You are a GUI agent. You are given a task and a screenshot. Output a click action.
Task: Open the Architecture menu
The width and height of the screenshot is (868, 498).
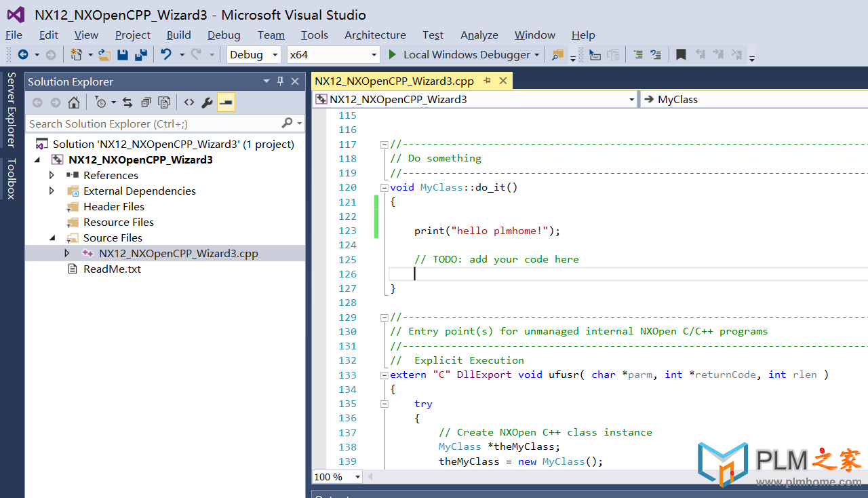point(375,35)
